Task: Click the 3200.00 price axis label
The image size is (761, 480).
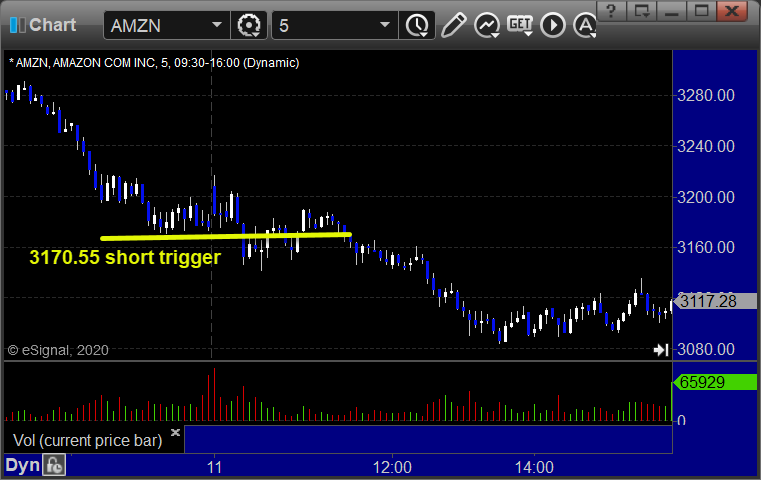Action: 705,197
